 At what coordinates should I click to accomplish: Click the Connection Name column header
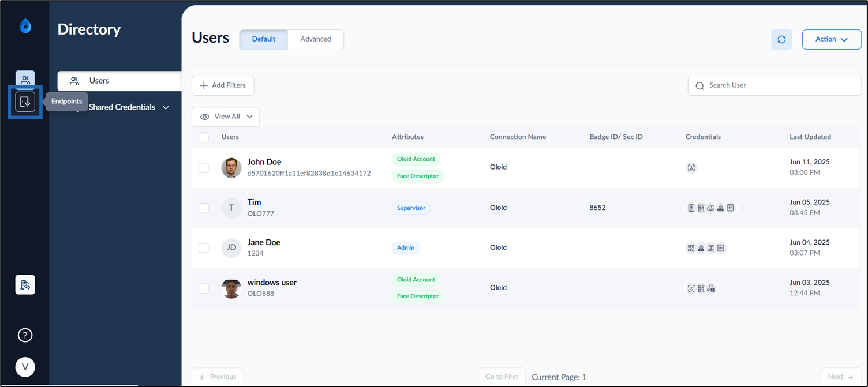(x=518, y=137)
